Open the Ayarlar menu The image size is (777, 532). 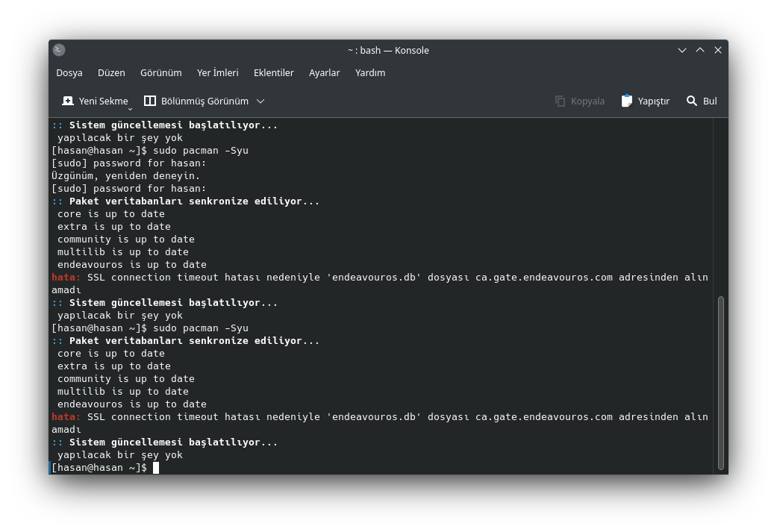[325, 73]
